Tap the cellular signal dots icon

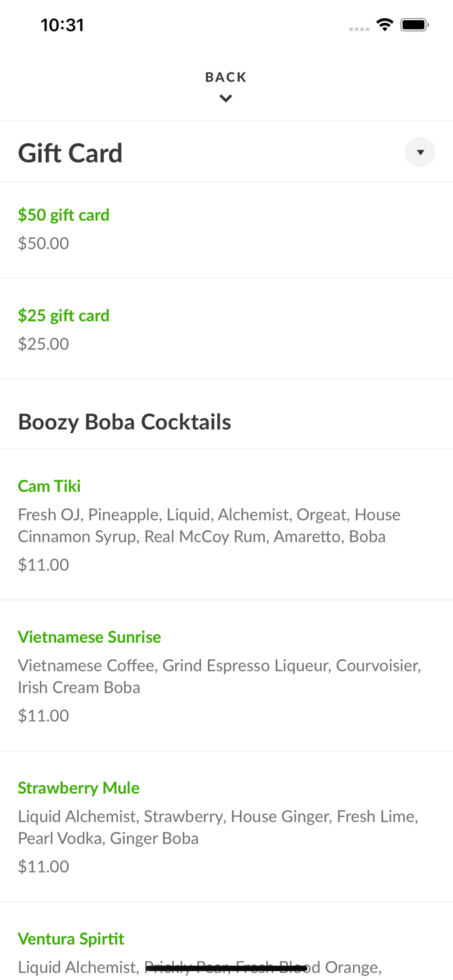point(359,29)
